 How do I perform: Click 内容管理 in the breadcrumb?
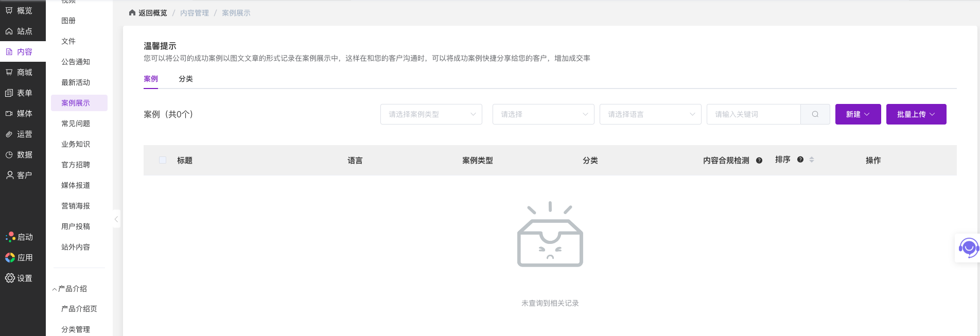[x=195, y=13]
